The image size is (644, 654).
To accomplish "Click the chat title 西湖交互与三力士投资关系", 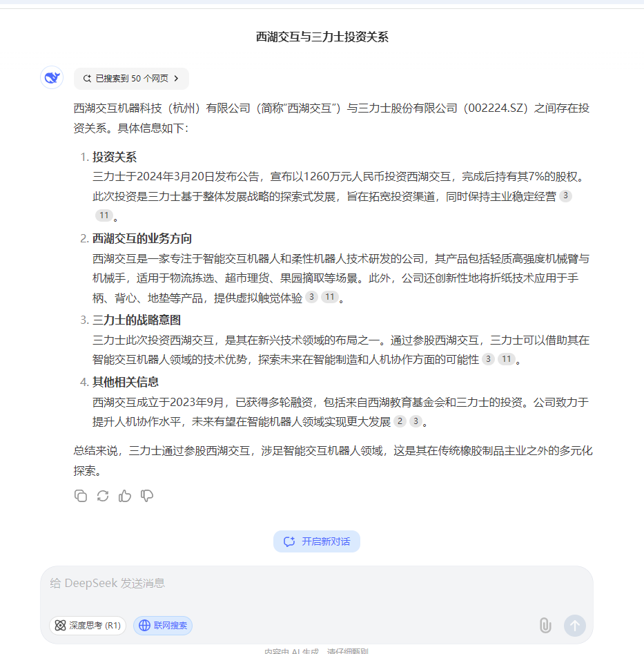I will (322, 37).
